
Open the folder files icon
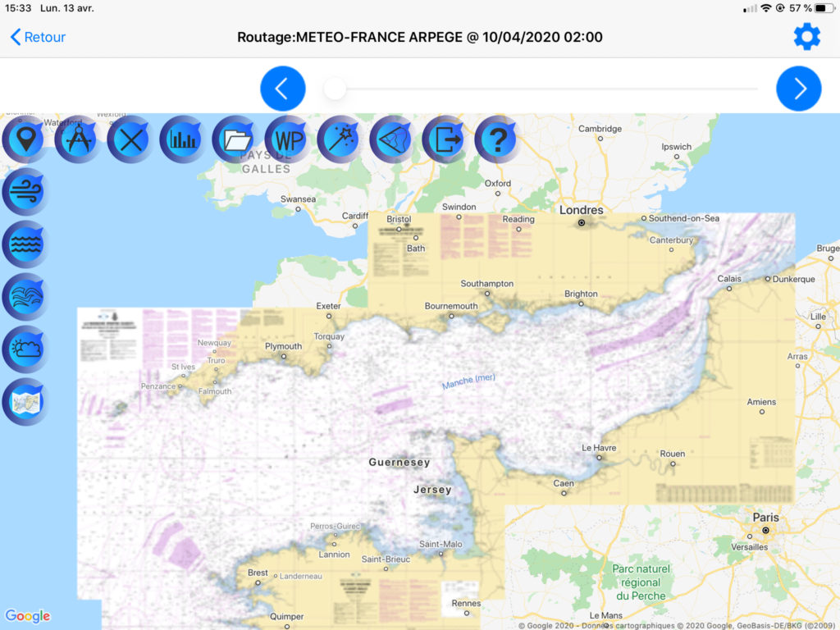[235, 139]
